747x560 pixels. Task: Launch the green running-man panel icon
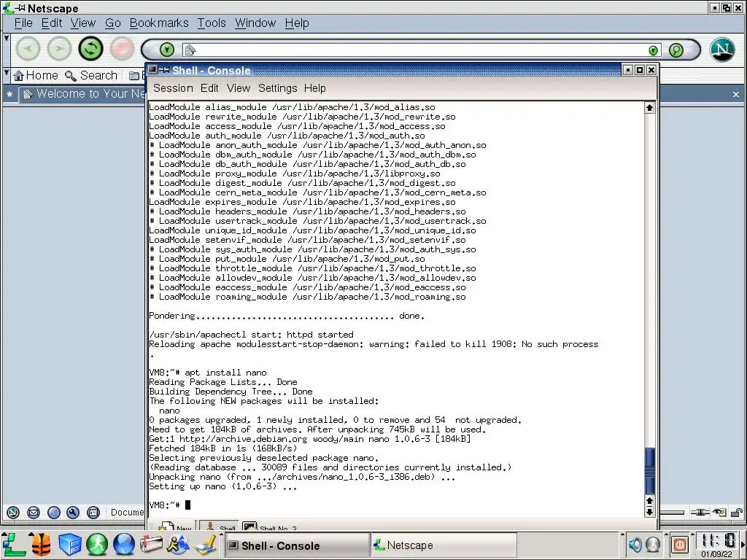97,544
